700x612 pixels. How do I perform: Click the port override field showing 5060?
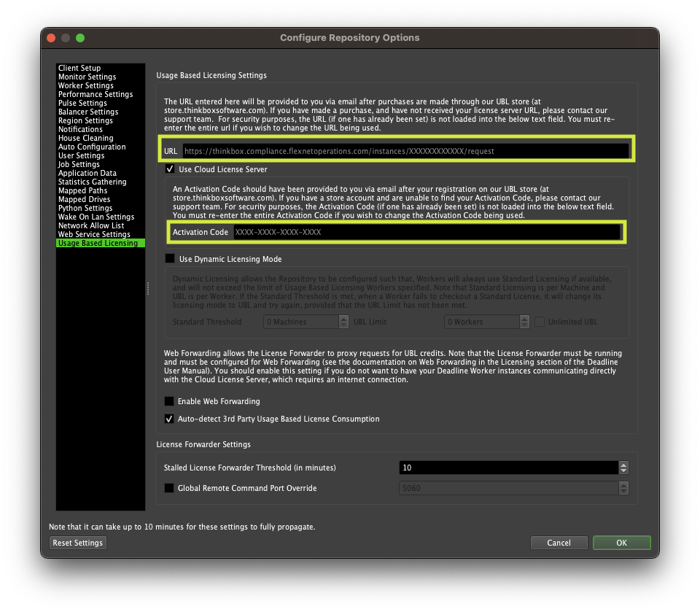pos(509,488)
